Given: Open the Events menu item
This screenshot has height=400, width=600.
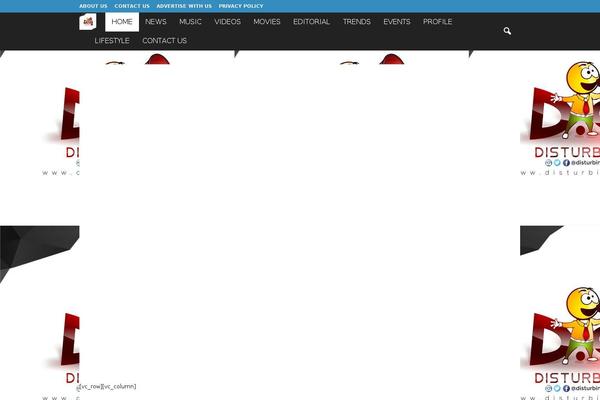Looking at the screenshot, I should 397,22.
